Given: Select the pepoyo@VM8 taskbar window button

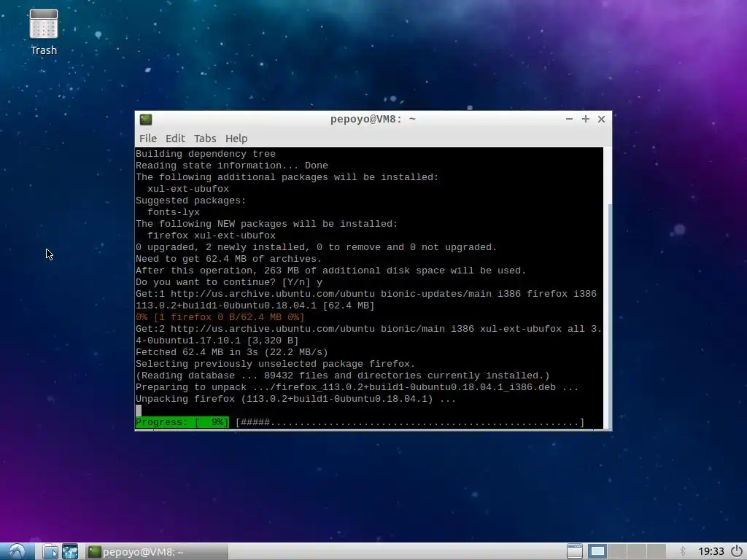Looking at the screenshot, I should 158,551.
